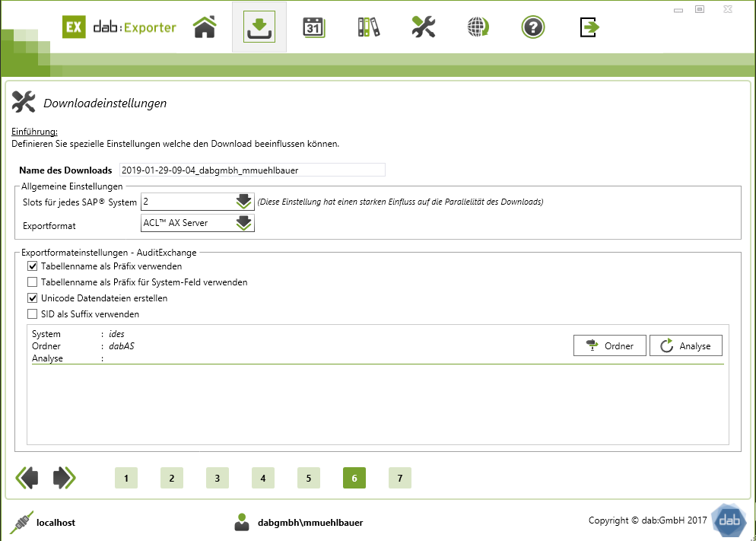Click the localhost connection plug icon
The height and width of the screenshot is (541, 756).
coord(22,522)
